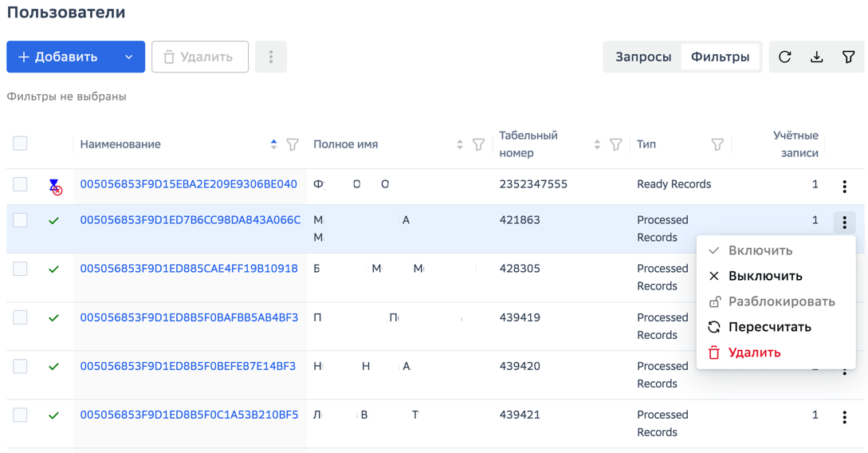Click the status icon of row 2352347555

coord(55,187)
